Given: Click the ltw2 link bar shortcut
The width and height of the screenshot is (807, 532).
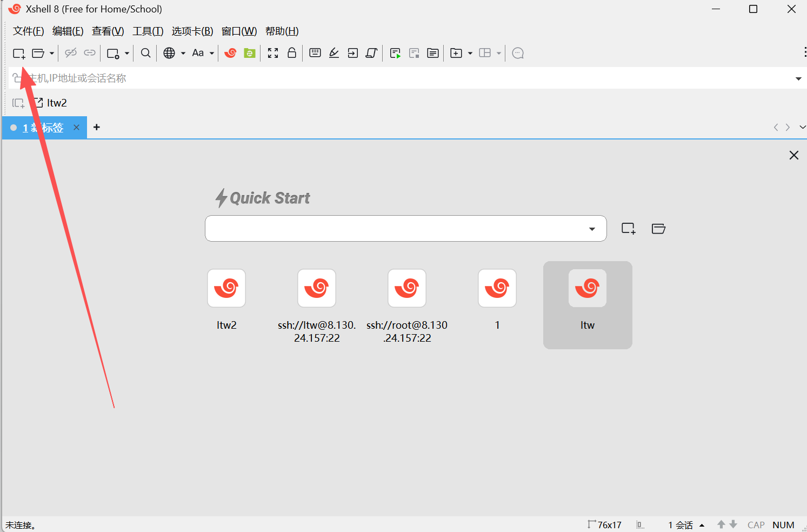Looking at the screenshot, I should (x=51, y=103).
